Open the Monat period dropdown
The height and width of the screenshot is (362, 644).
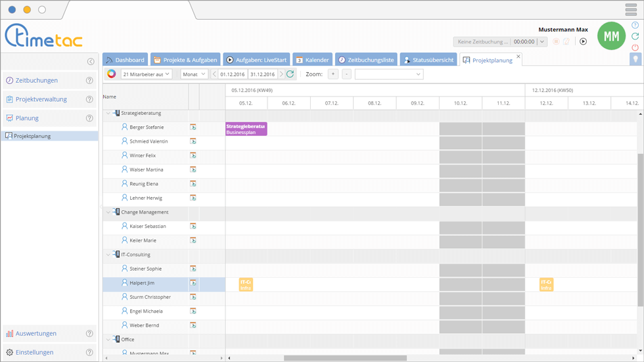194,74
